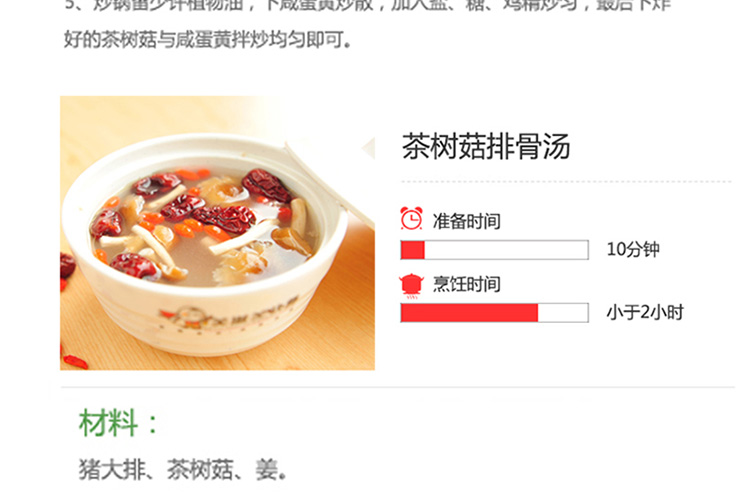The image size is (750, 500).
Task: Click the 准备时间 label
Action: coord(467,222)
